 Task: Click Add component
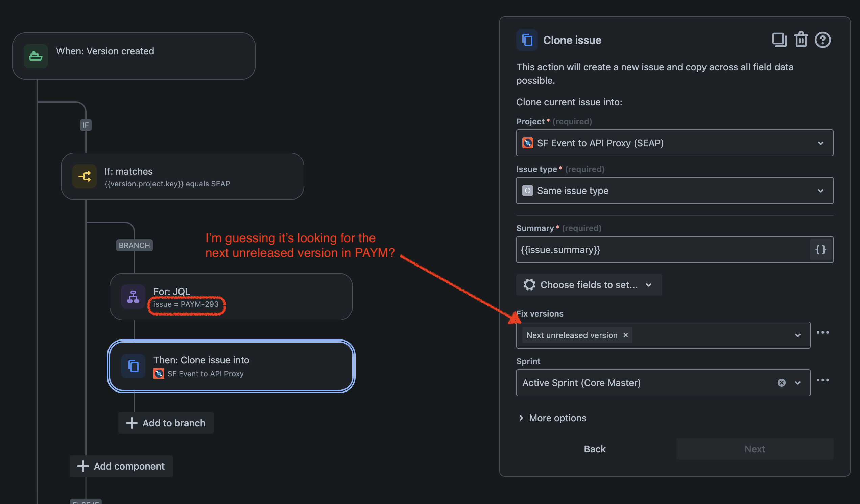point(121,466)
